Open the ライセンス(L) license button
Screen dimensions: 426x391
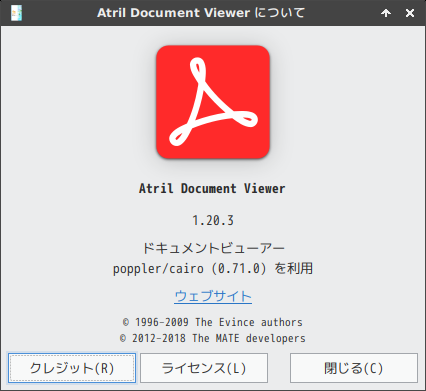[204, 368]
